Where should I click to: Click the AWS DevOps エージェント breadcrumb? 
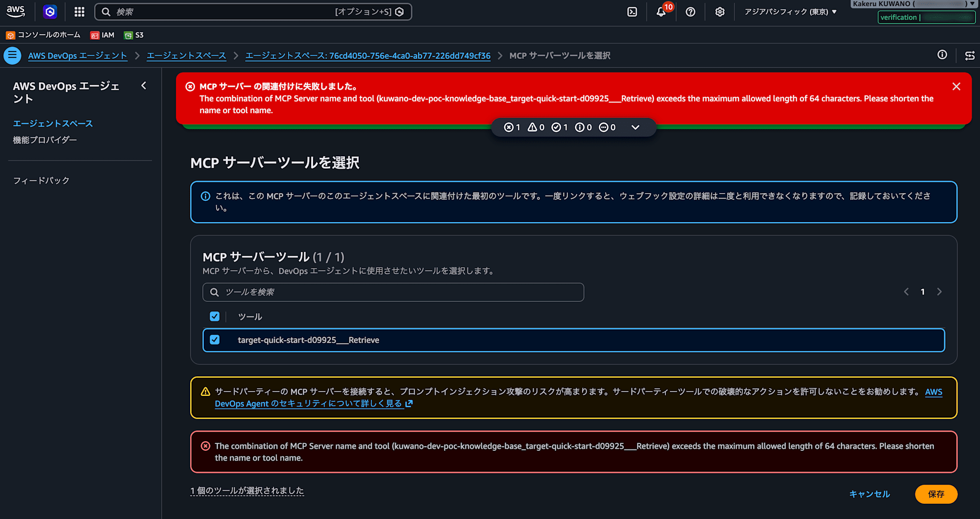pos(77,56)
